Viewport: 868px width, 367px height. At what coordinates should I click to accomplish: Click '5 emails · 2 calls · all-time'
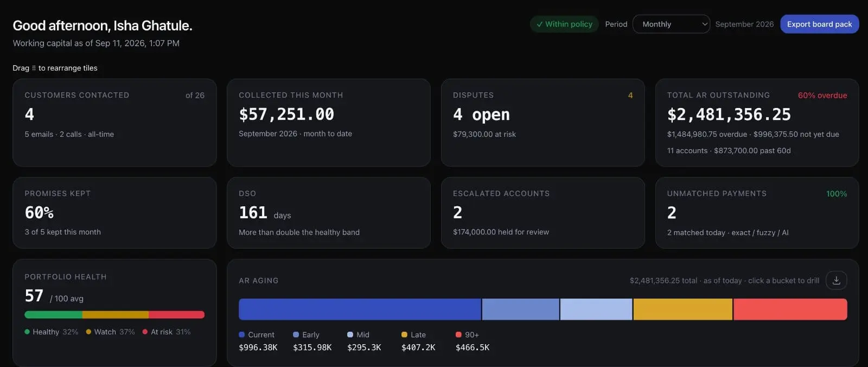coord(69,134)
